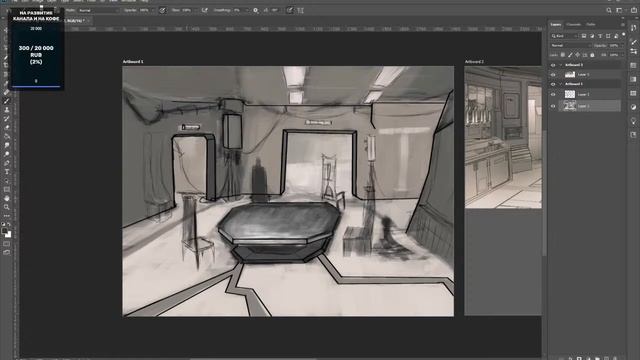Click the Fill percentage field

(x=614, y=55)
